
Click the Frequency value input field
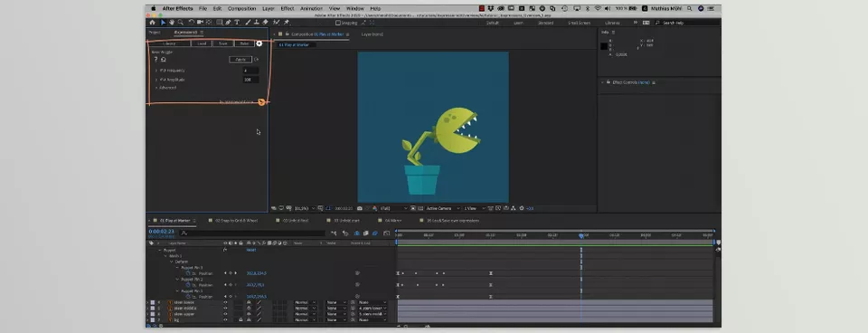[x=250, y=71]
